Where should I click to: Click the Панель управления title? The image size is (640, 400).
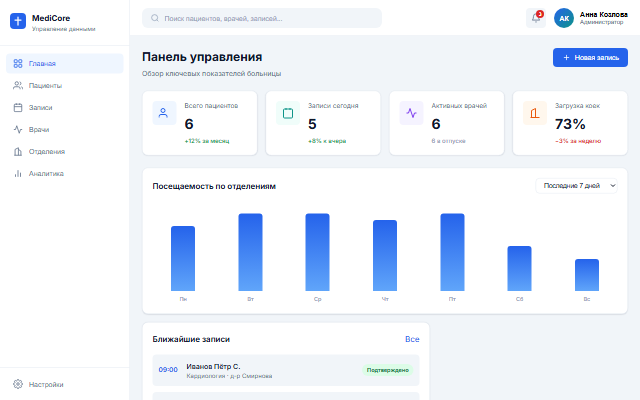coord(202,57)
